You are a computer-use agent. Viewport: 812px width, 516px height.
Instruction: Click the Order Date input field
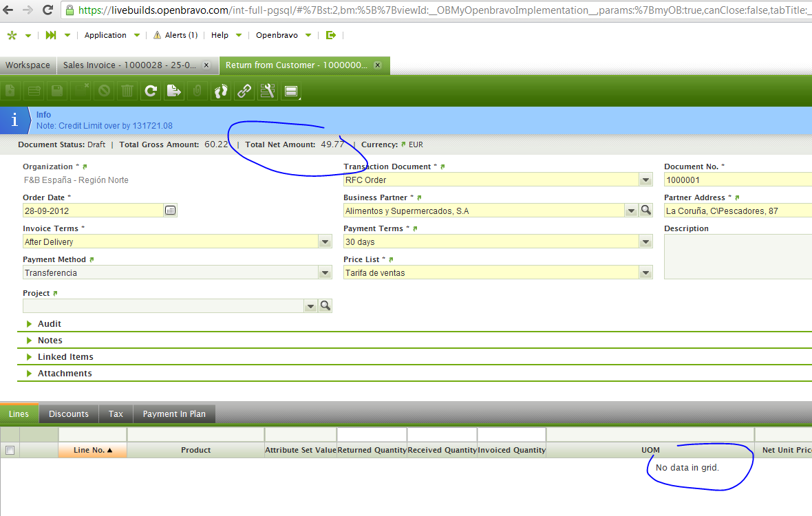tap(93, 211)
